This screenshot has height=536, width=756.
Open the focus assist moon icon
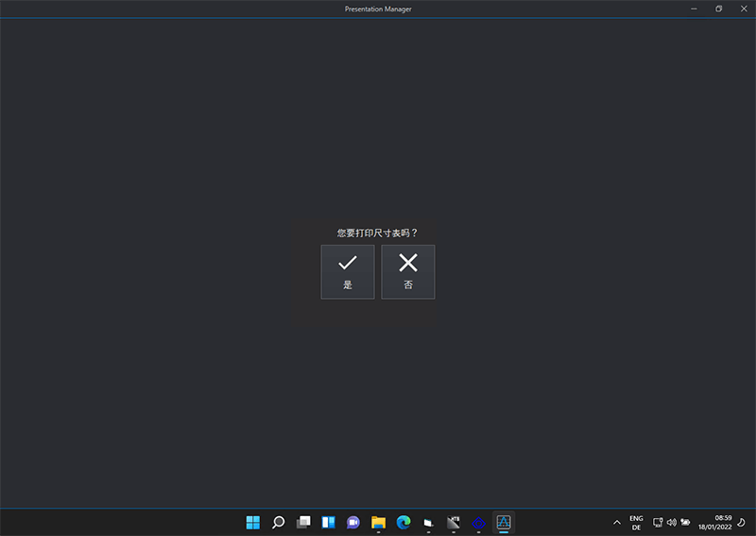coord(742,522)
